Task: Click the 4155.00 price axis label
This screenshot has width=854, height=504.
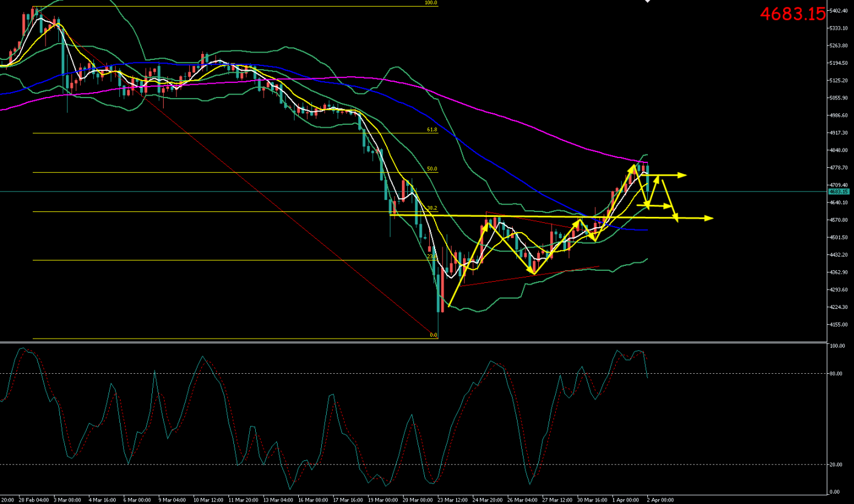Action: [839, 325]
